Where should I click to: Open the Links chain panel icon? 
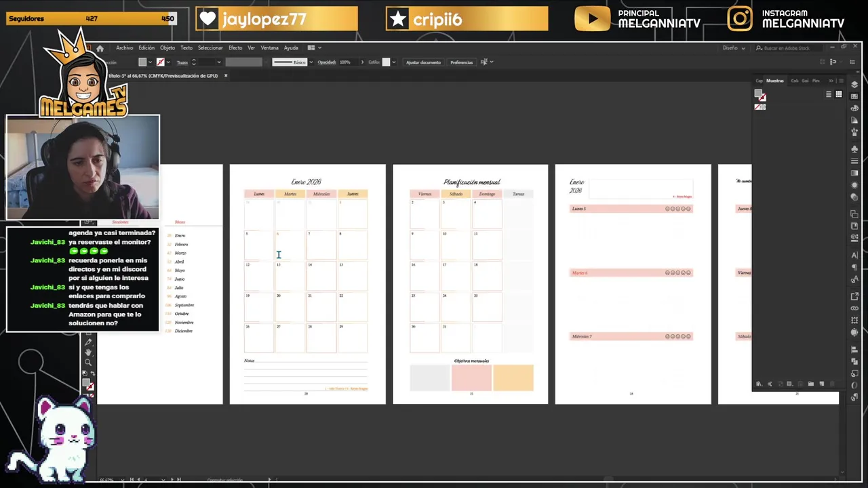[x=854, y=308]
